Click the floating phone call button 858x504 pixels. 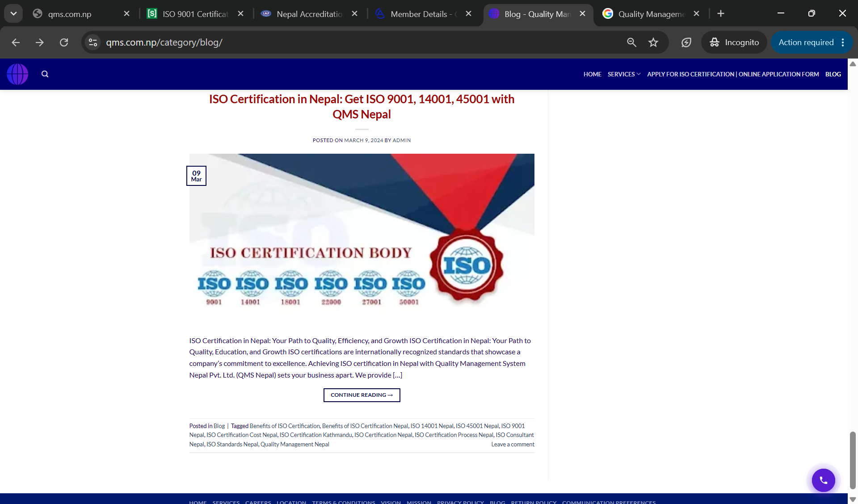pos(823,480)
